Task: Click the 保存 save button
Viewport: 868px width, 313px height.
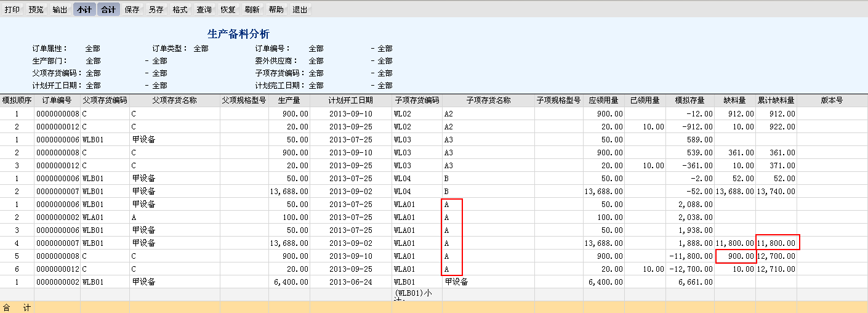Action: click(132, 9)
